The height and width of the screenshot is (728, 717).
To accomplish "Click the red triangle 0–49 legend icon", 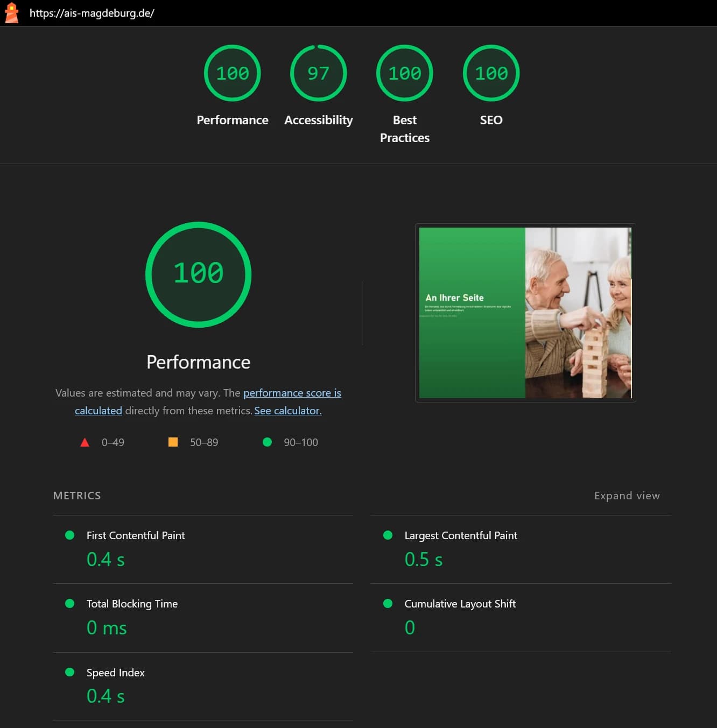I will (85, 442).
